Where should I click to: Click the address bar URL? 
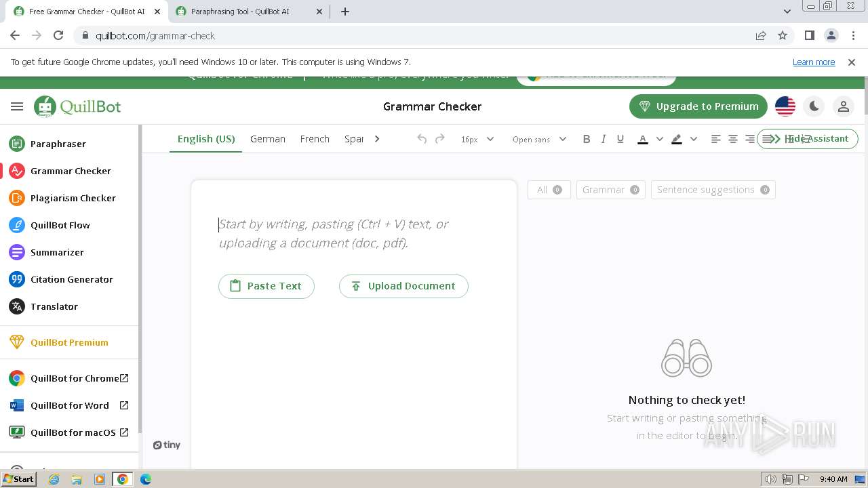tap(155, 36)
